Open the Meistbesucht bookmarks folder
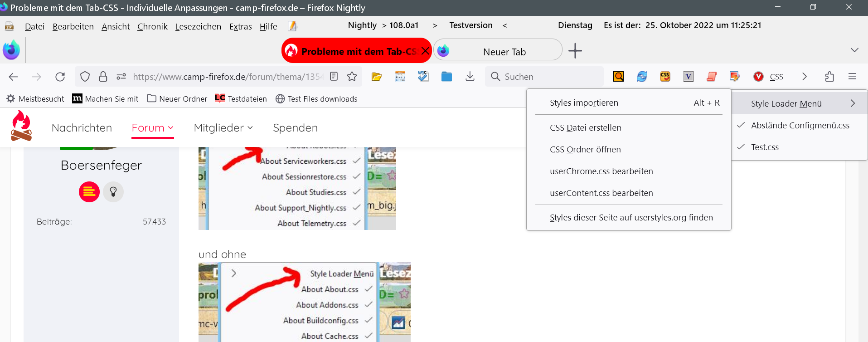Screen dimensions: 868x342 [x=35, y=99]
